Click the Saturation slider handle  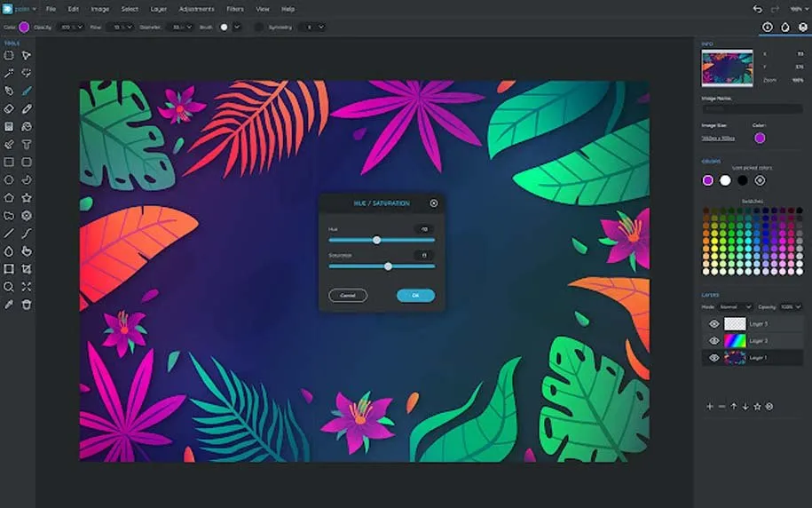[388, 266]
